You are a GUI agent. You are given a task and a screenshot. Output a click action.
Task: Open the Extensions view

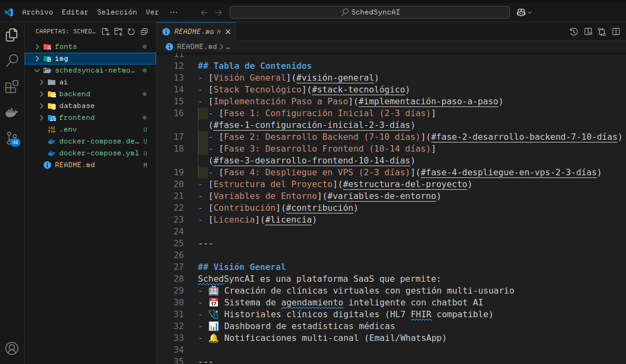[12, 87]
